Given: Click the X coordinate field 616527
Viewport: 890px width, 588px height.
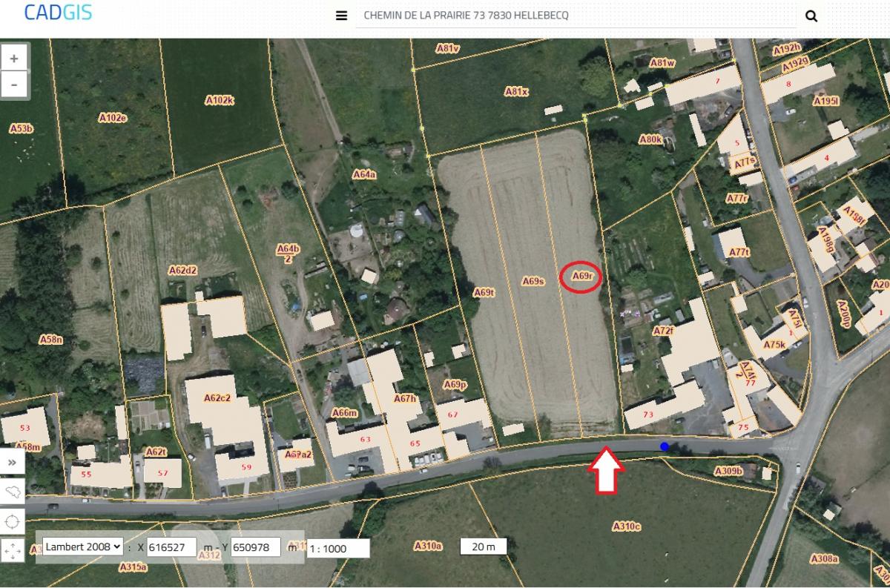Looking at the screenshot, I should click(x=172, y=547).
